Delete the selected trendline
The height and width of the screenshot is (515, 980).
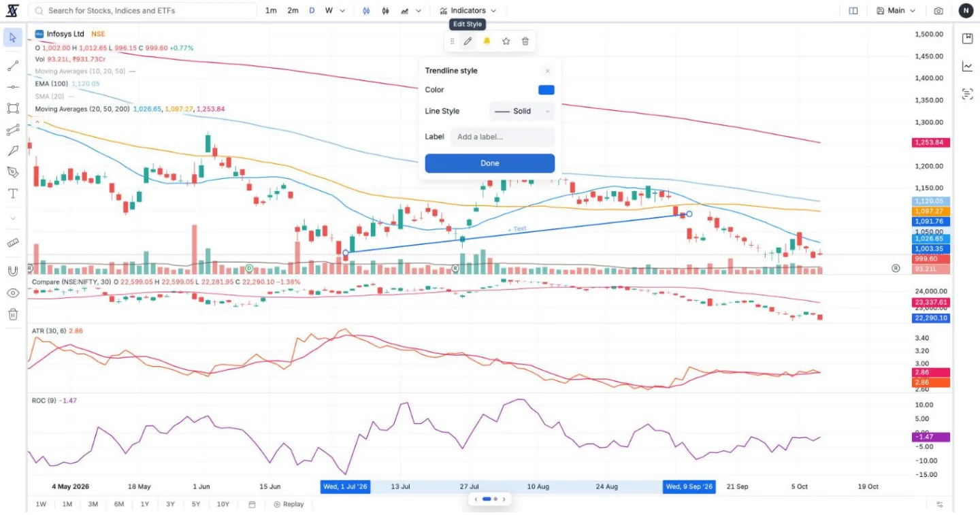tap(525, 41)
